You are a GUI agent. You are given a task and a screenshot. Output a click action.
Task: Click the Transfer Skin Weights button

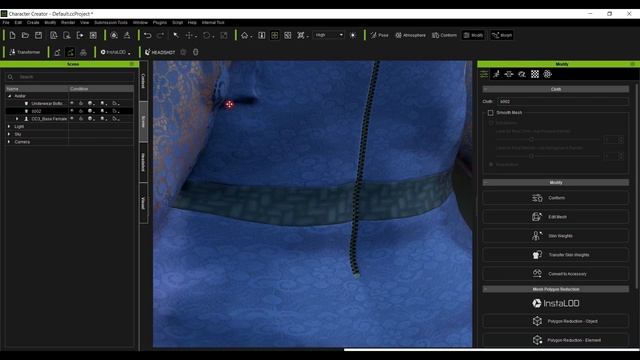coord(556,255)
